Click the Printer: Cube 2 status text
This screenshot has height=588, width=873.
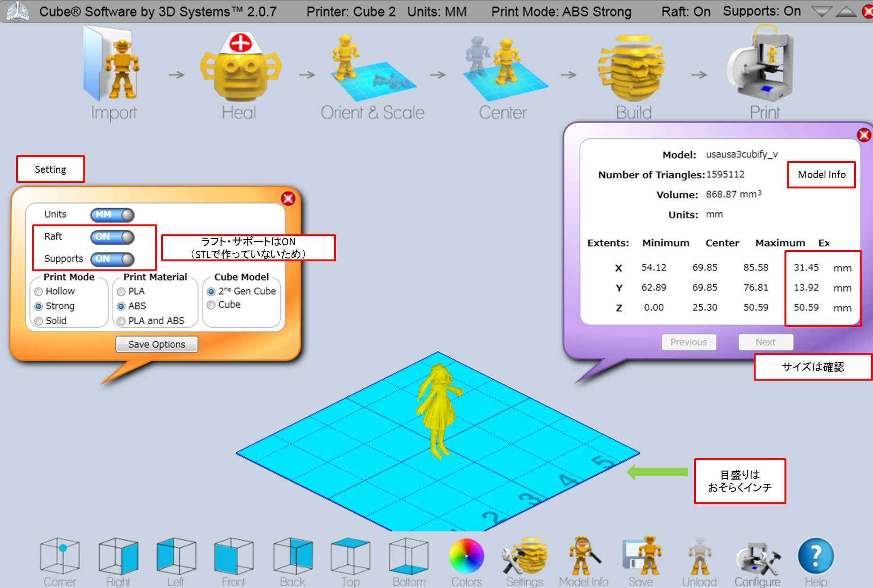(x=351, y=12)
